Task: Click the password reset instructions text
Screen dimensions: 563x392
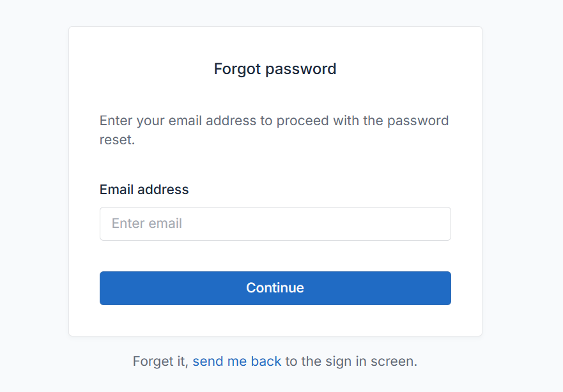Action: click(x=274, y=130)
